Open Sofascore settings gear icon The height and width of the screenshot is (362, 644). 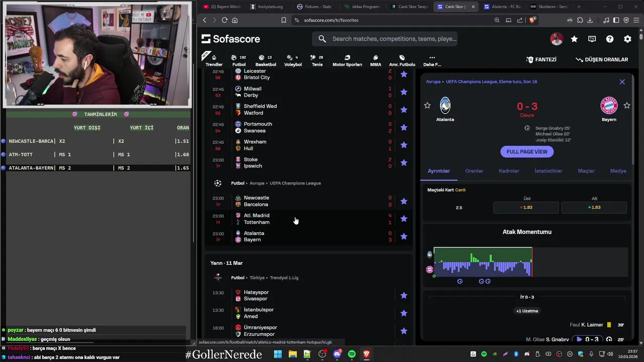pos(627,39)
